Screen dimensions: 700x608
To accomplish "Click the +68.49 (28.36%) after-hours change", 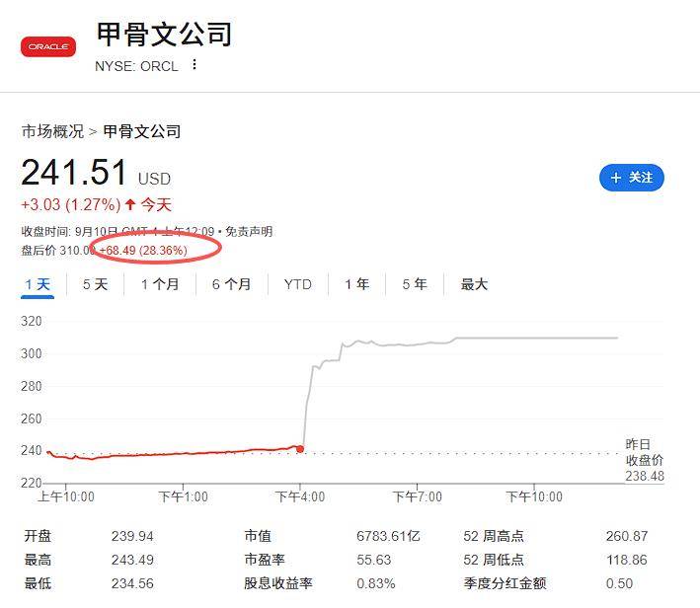I will tap(143, 250).
